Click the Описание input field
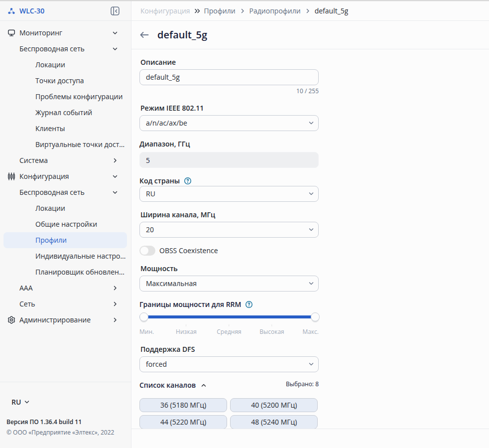This screenshot has height=448, width=489. pyautogui.click(x=229, y=77)
